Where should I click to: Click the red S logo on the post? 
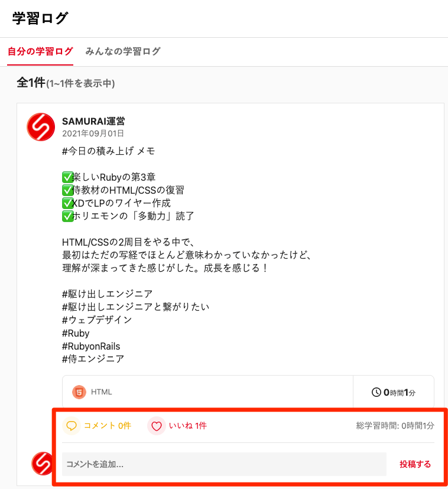pyautogui.click(x=40, y=127)
